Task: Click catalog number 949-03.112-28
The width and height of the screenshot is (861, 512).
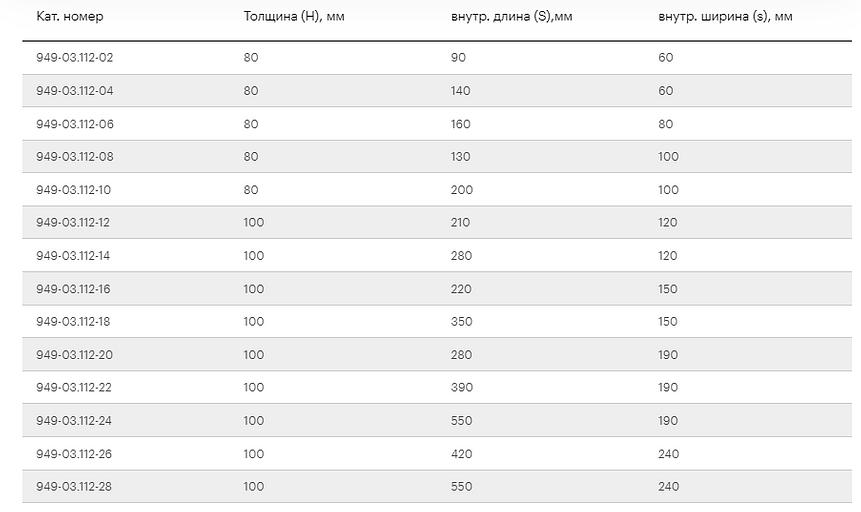Action: point(75,487)
